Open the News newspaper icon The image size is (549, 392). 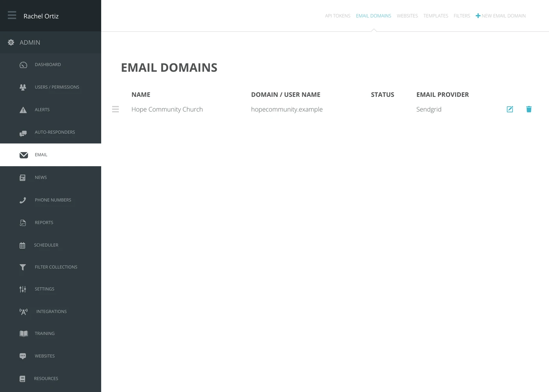[22, 178]
